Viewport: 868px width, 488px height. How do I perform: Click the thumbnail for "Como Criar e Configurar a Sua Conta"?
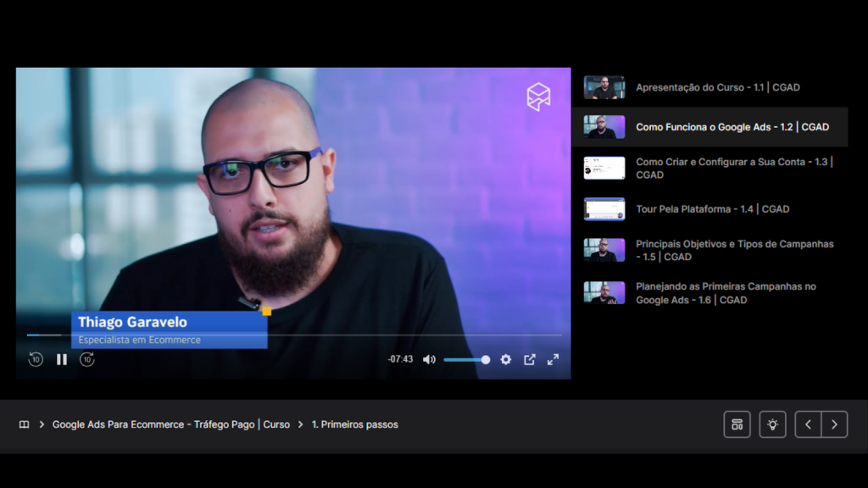tap(604, 168)
